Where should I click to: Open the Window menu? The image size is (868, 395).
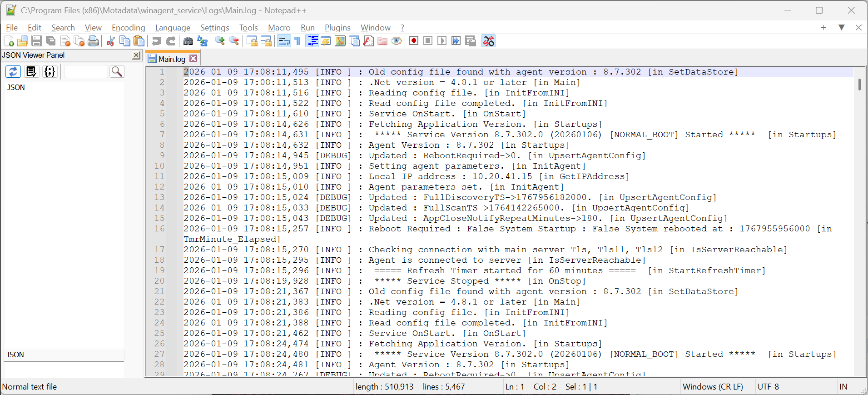click(375, 28)
